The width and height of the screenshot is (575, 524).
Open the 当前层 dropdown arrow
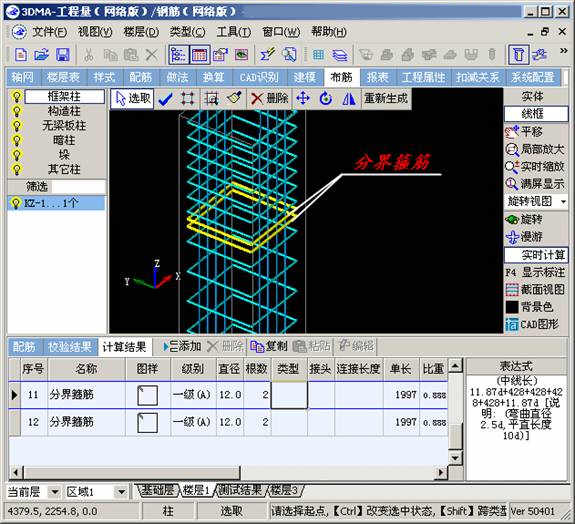pos(54,492)
